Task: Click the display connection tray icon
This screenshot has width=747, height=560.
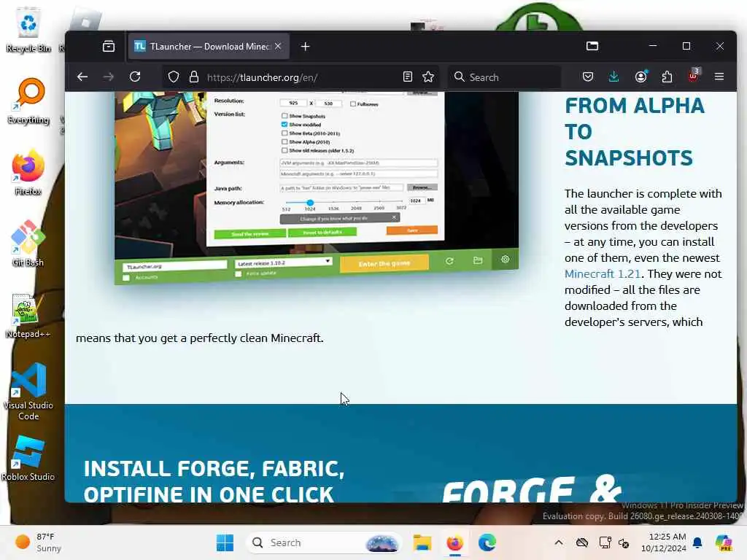Action: tap(605, 542)
